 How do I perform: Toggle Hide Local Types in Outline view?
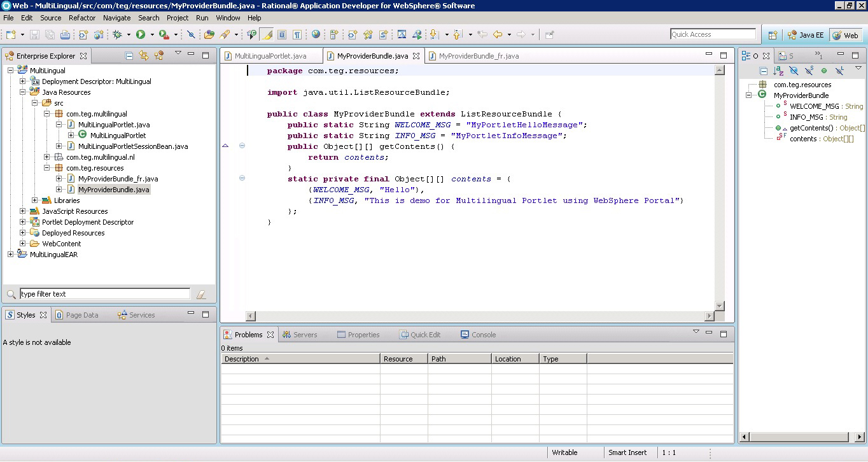point(839,71)
